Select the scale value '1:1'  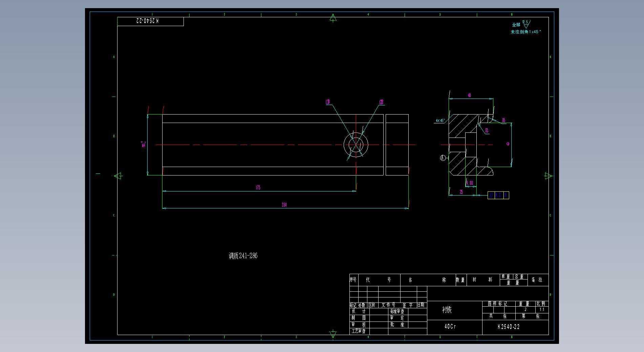click(542, 310)
